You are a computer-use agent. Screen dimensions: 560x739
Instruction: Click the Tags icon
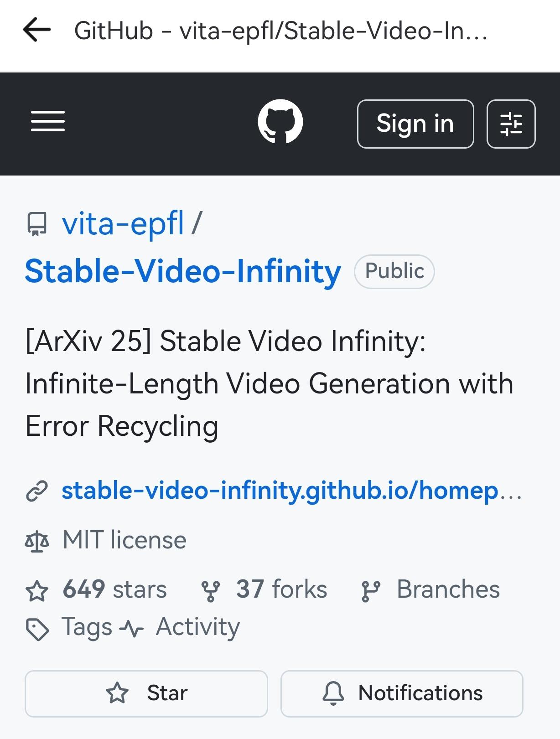[37, 628]
